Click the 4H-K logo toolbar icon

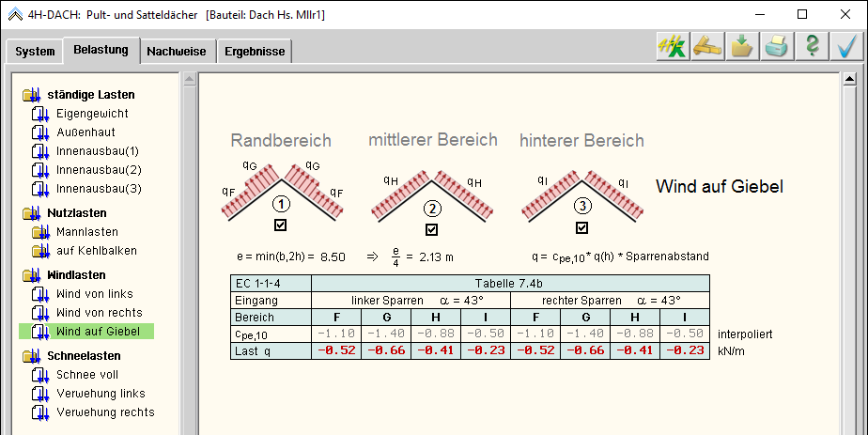coord(672,46)
